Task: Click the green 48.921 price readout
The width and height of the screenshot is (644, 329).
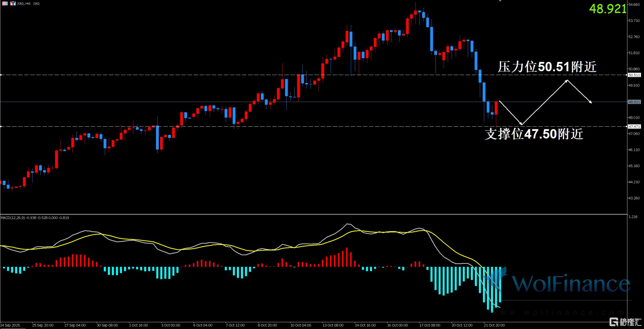Action: (x=607, y=9)
